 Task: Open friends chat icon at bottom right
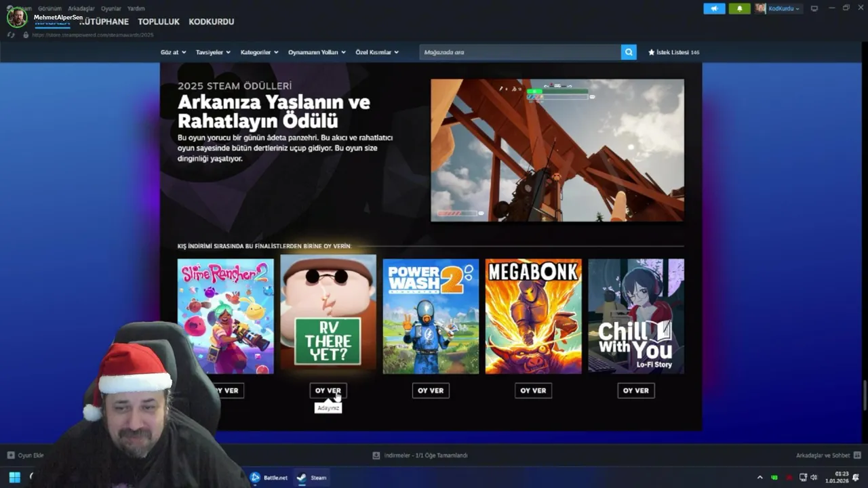tap(857, 455)
